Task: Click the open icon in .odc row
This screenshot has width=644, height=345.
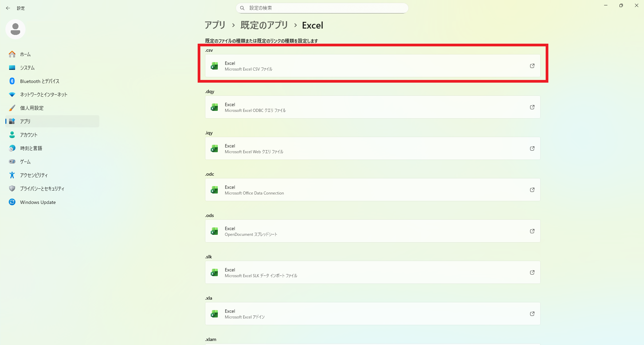Action: [x=532, y=190]
